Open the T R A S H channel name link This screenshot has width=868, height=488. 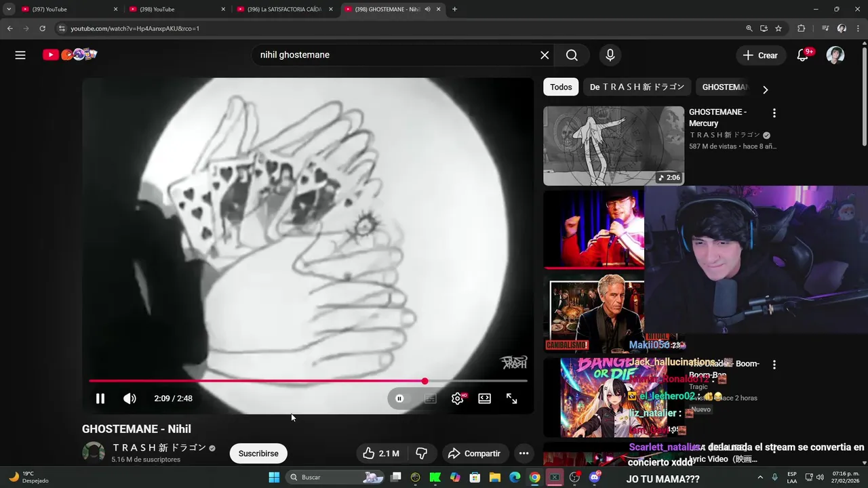[x=159, y=448]
